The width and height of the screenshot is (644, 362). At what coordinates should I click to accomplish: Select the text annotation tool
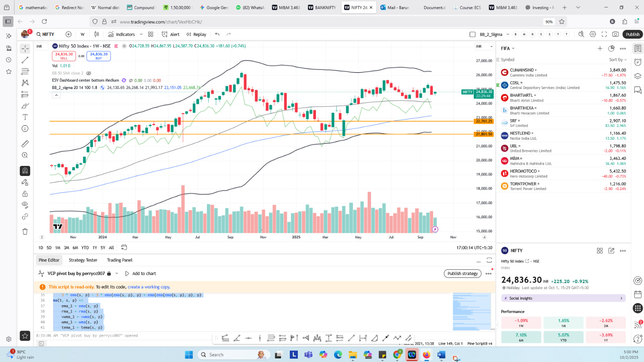coord(25,117)
